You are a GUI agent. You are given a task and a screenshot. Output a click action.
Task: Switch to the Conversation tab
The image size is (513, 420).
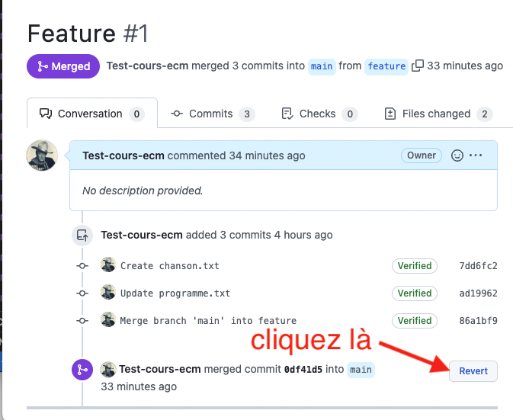pyautogui.click(x=91, y=114)
